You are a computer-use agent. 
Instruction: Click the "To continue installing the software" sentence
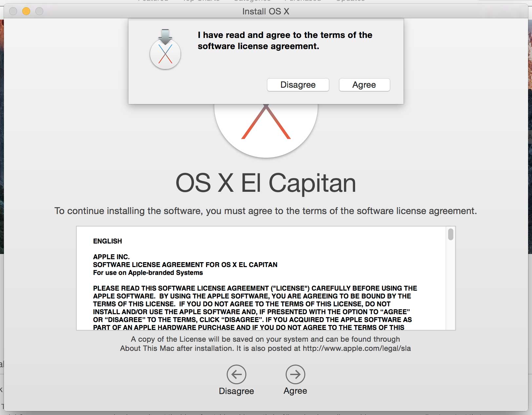pyautogui.click(x=266, y=211)
